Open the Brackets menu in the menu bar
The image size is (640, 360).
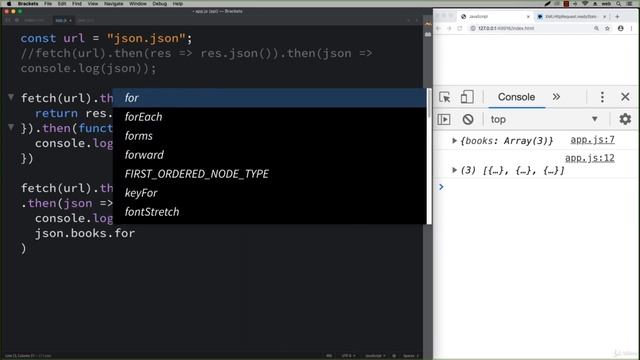click(x=28, y=4)
